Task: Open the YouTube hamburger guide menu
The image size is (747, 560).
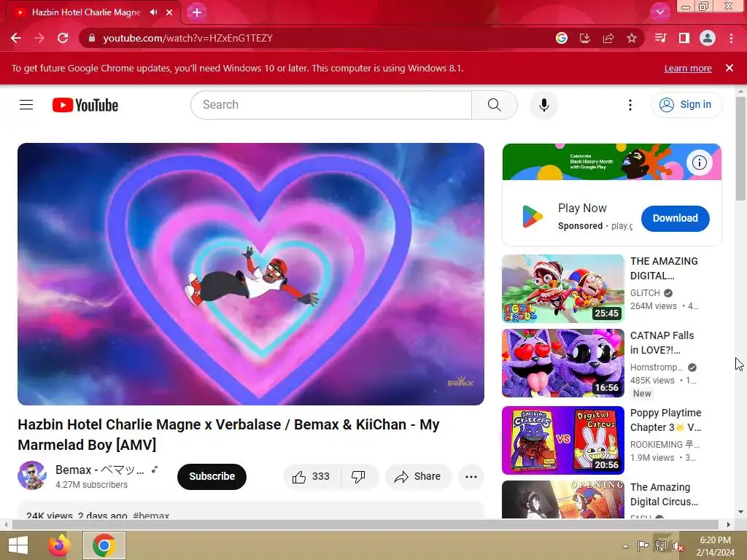Action: pos(26,105)
